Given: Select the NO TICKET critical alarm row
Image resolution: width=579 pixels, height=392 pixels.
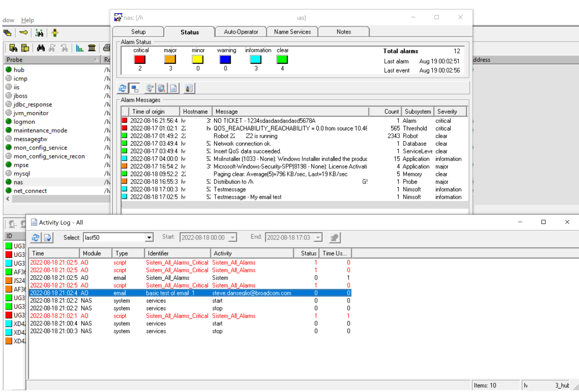Looking at the screenshot, I should point(264,121).
